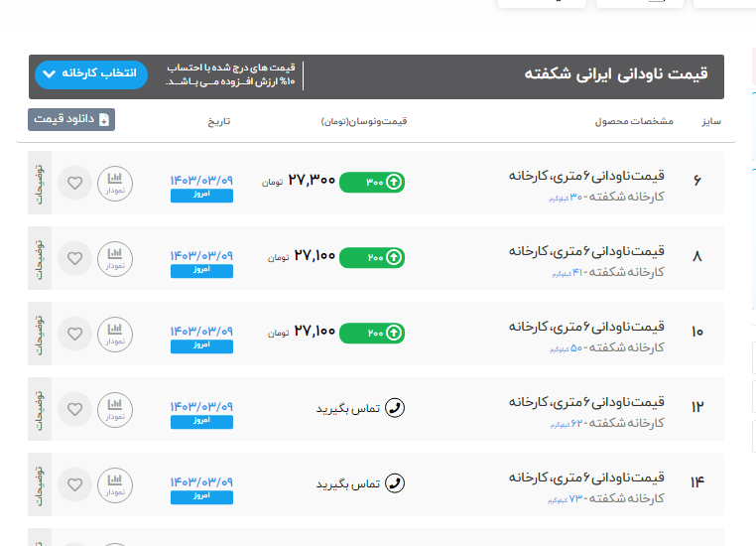Favorite the size 6 row with heart icon
Viewport: 756px width, 546px height.
click(x=74, y=183)
